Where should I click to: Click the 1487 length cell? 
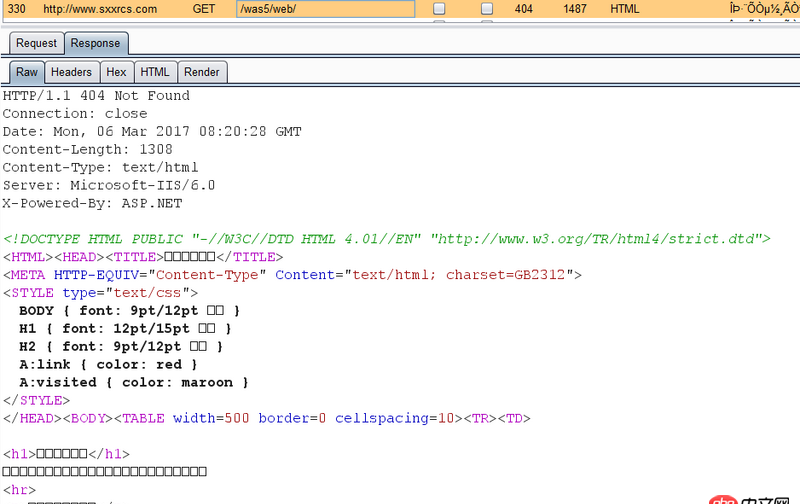(574, 9)
